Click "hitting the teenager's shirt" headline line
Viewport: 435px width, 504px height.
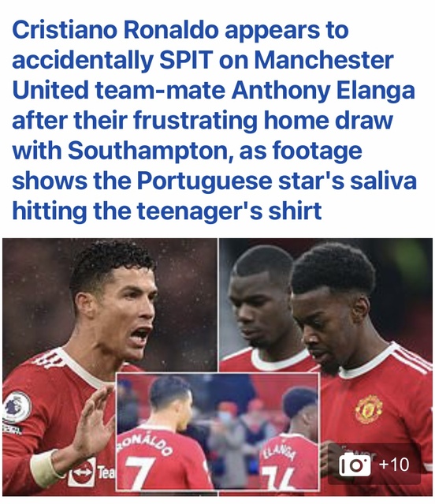pos(167,211)
